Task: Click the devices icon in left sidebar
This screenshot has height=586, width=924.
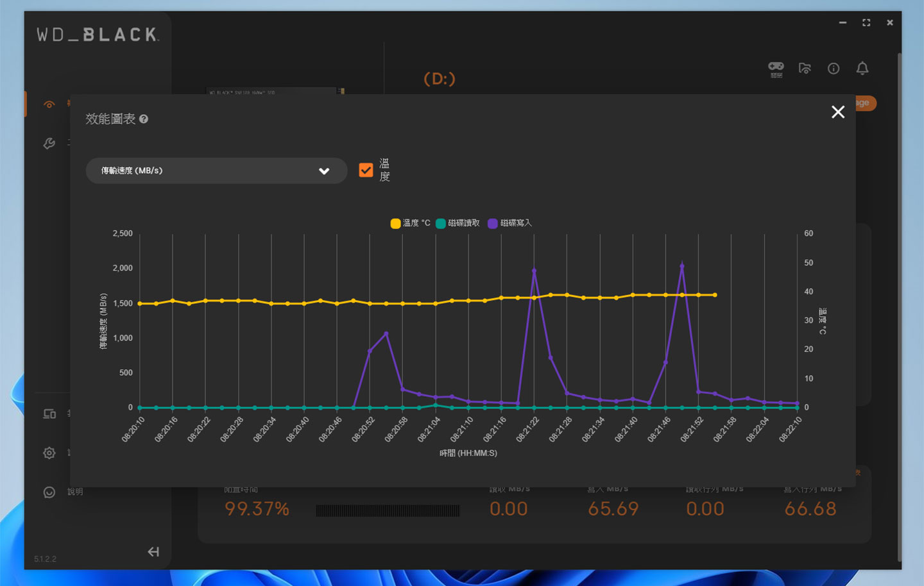Action: tap(49, 414)
